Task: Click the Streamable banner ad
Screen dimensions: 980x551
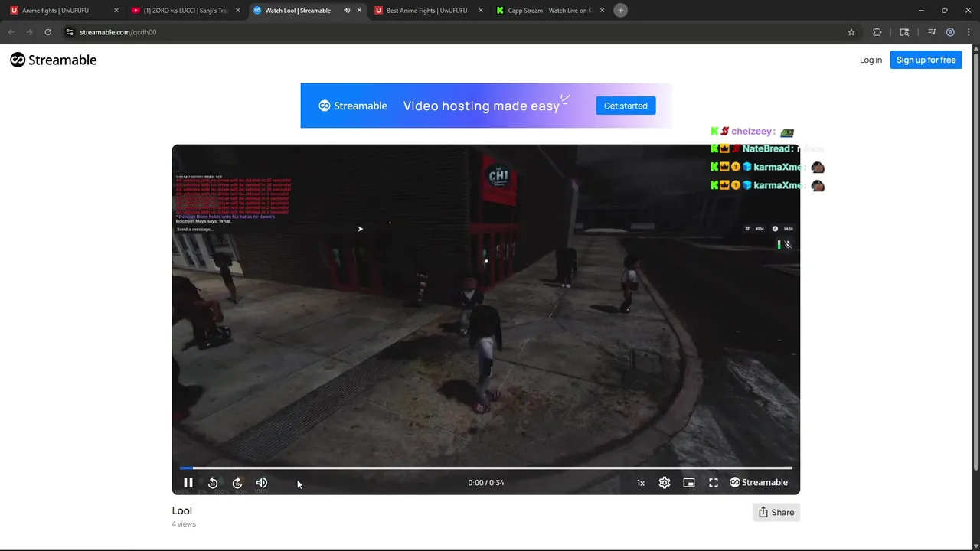Action: pyautogui.click(x=486, y=106)
